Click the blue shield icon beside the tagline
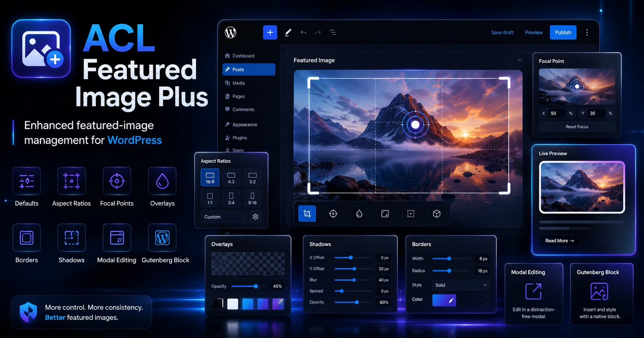644x338 pixels. pyautogui.click(x=28, y=312)
